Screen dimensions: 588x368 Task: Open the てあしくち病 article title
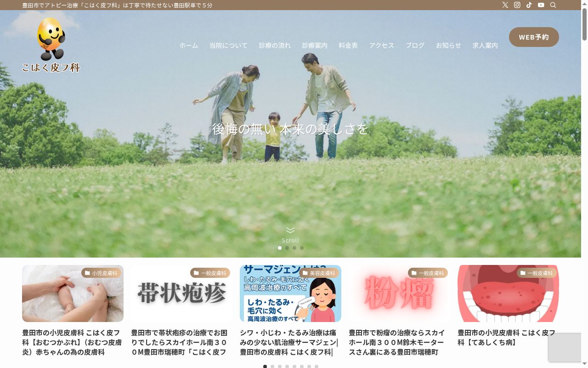point(508,338)
